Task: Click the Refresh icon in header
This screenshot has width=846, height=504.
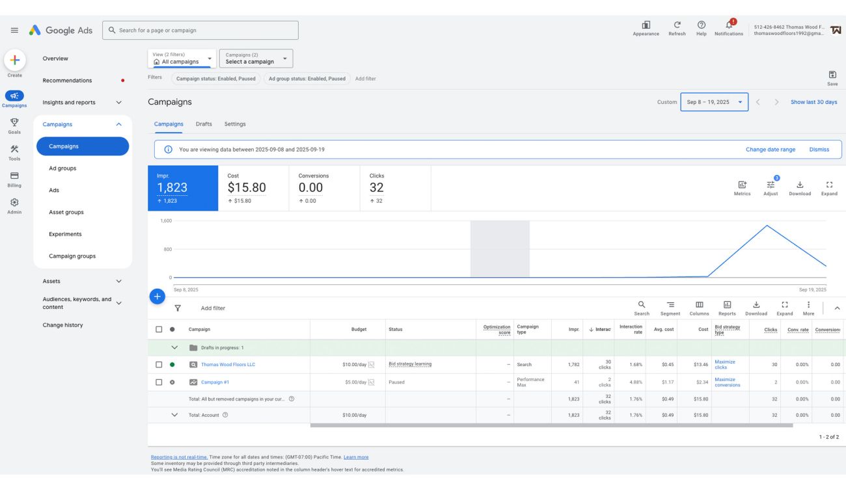Action: coord(677,25)
